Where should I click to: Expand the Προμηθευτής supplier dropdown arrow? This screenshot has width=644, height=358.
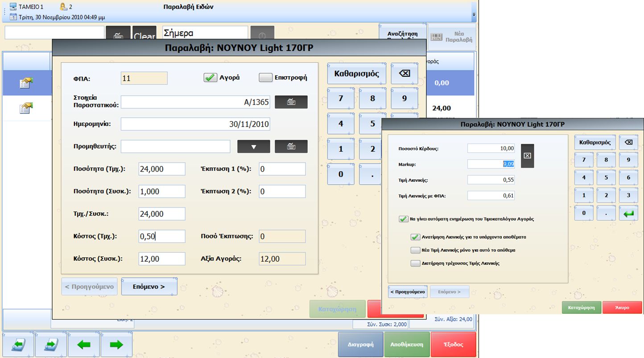coord(254,146)
